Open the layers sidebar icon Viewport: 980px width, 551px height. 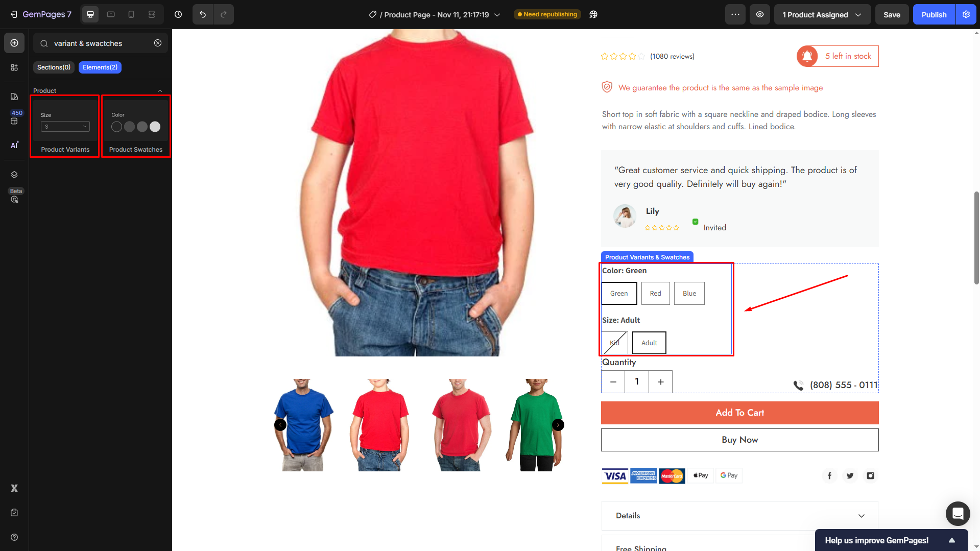14,175
